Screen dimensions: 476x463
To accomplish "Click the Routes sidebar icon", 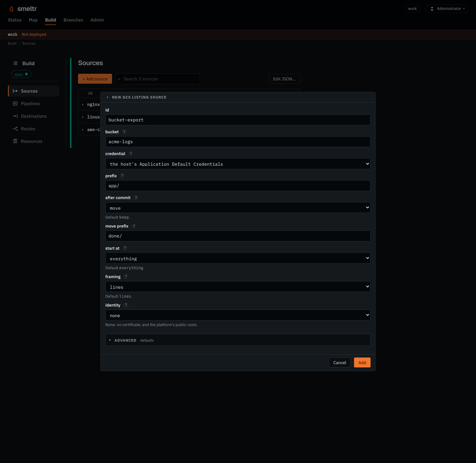I will (15, 129).
